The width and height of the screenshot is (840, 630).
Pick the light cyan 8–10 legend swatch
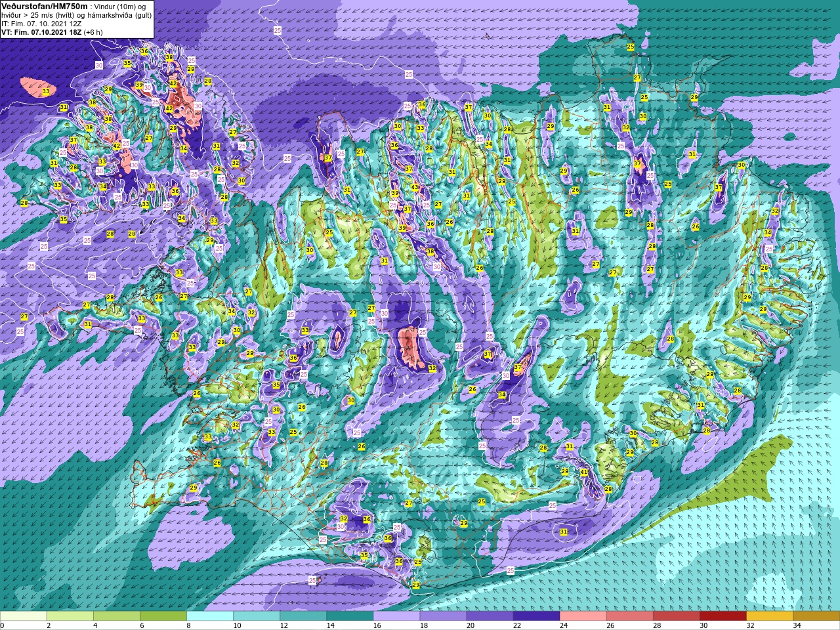210,616
